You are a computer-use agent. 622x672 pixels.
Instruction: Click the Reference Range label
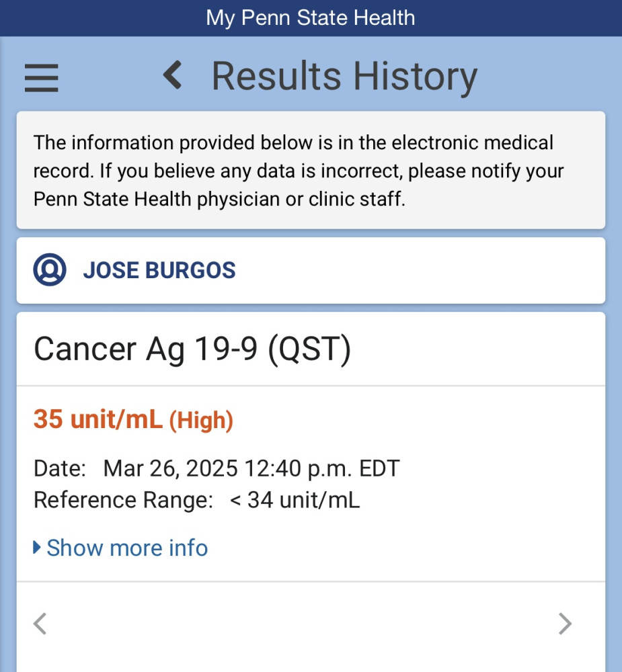click(x=123, y=501)
